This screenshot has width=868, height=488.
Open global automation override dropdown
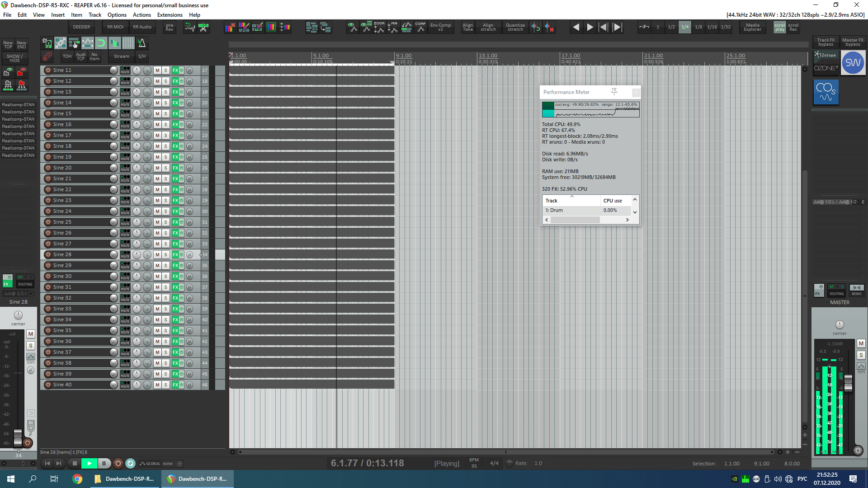click(x=179, y=464)
